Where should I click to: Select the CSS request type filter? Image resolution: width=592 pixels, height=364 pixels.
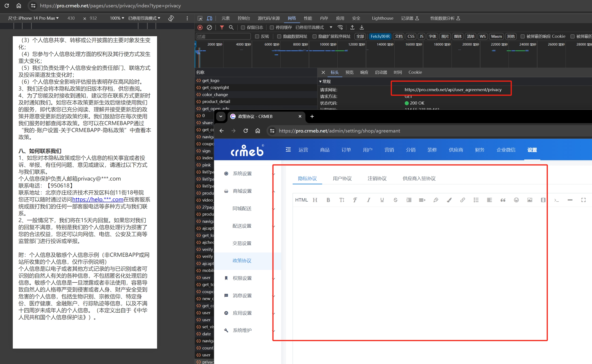click(411, 36)
